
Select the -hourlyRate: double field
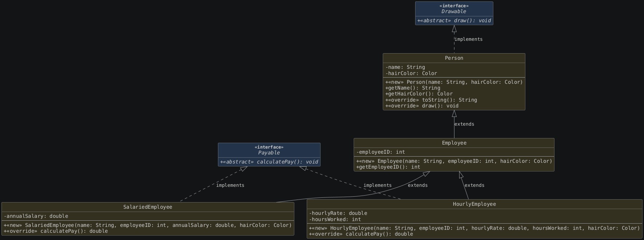[x=338, y=213]
